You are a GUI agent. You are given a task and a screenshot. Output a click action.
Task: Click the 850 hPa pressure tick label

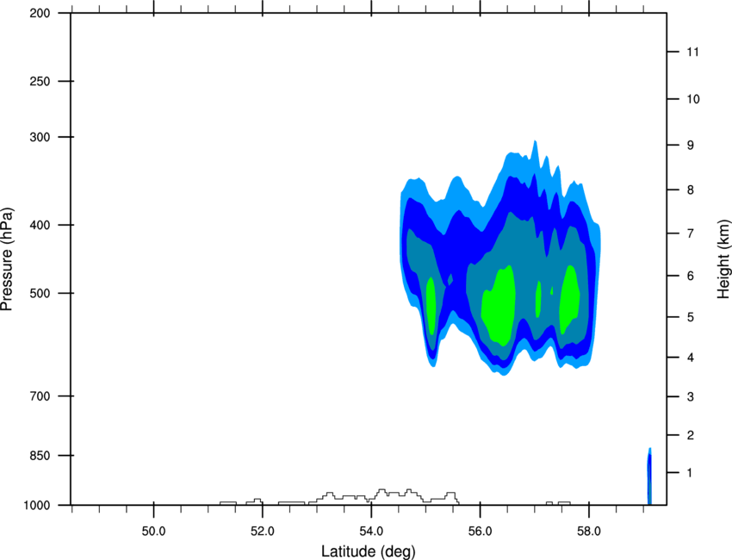click(40, 456)
